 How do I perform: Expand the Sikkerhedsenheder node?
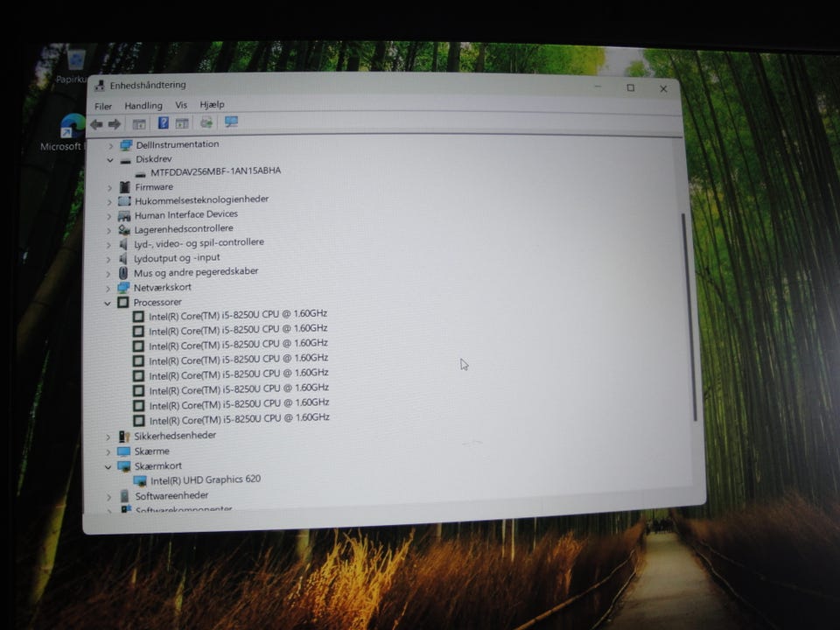(x=108, y=437)
